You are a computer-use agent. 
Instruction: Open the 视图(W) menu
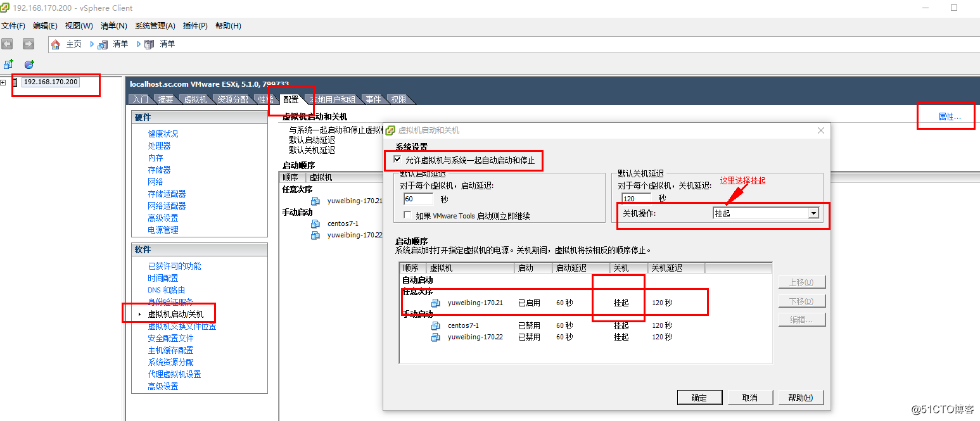(79, 26)
